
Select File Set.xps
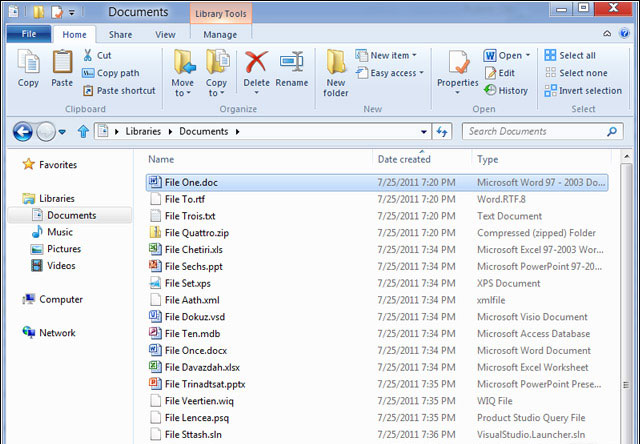point(376,283)
